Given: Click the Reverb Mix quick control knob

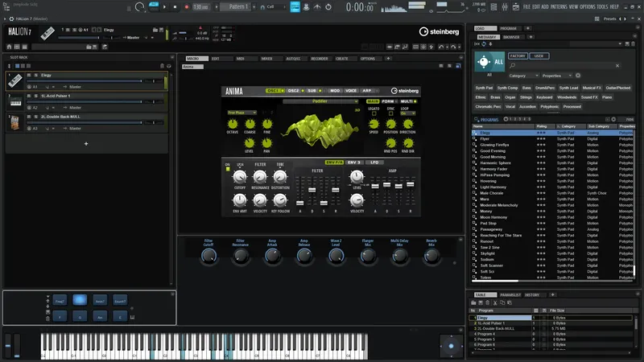Looking at the screenshot, I should (431, 256).
